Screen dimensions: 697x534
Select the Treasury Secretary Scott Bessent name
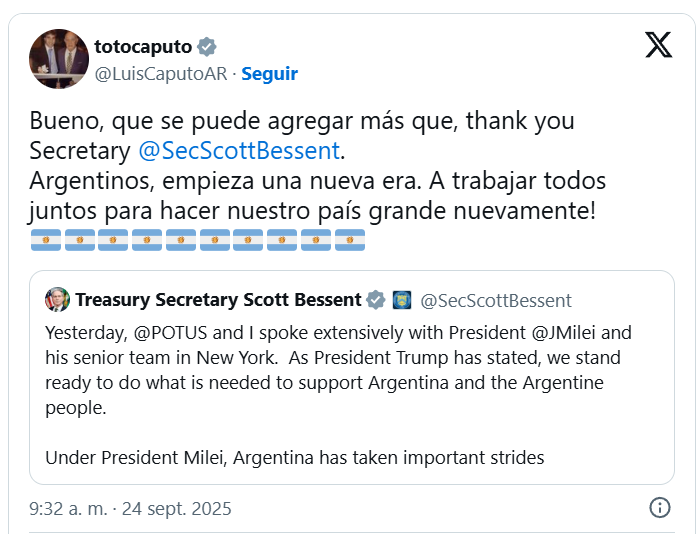point(218,300)
